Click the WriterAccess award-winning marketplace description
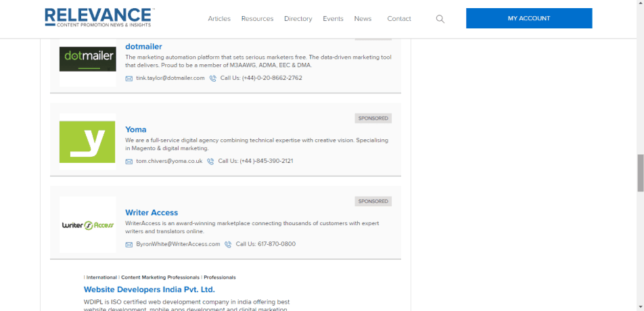644x311 pixels. (252, 227)
